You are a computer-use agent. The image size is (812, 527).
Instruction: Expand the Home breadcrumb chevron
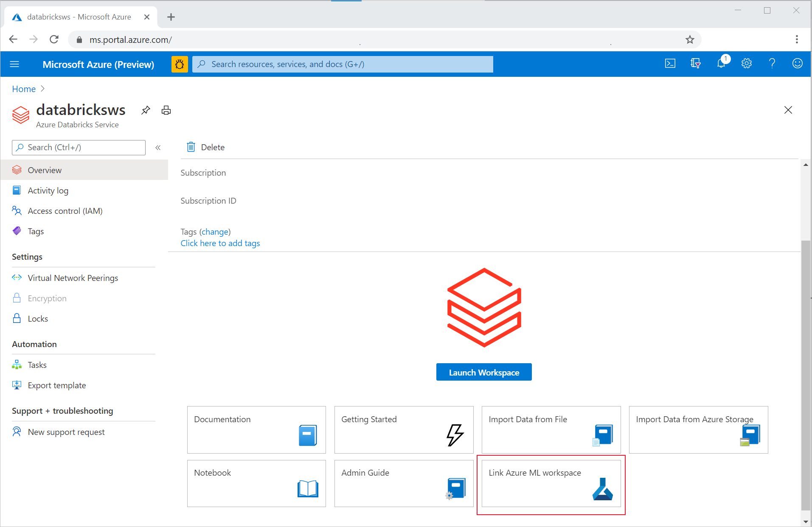pyautogui.click(x=42, y=89)
